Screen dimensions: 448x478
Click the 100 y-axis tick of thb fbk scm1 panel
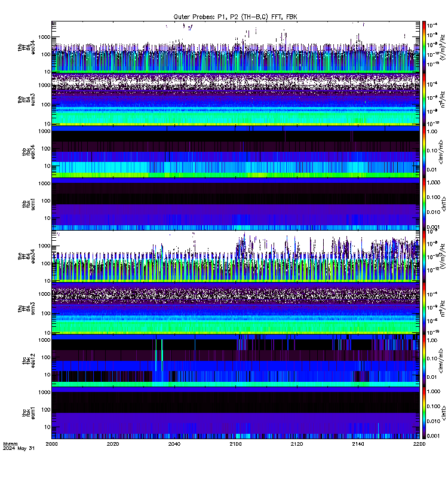(45, 201)
